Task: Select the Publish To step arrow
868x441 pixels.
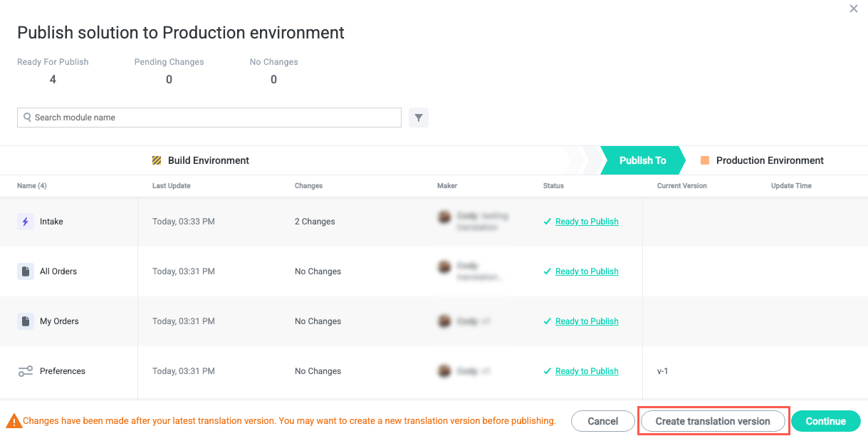Action: pyautogui.click(x=642, y=160)
